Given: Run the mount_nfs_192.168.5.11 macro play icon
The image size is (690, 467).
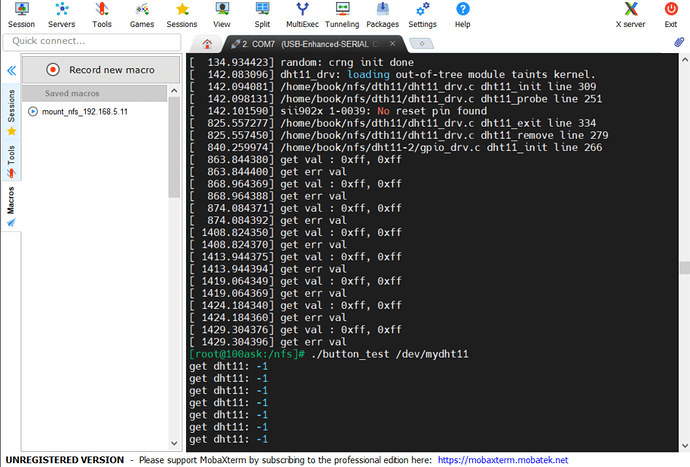Looking at the screenshot, I should tap(33, 111).
